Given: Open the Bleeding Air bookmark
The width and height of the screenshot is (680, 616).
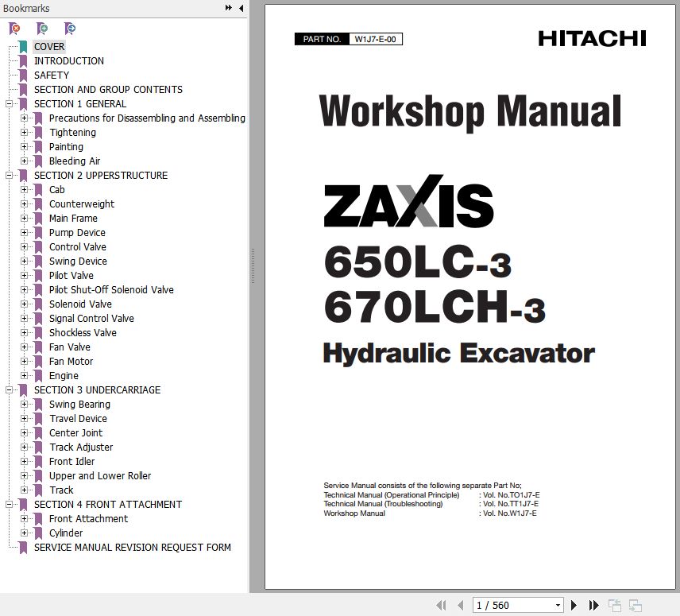Looking at the screenshot, I should (75, 161).
